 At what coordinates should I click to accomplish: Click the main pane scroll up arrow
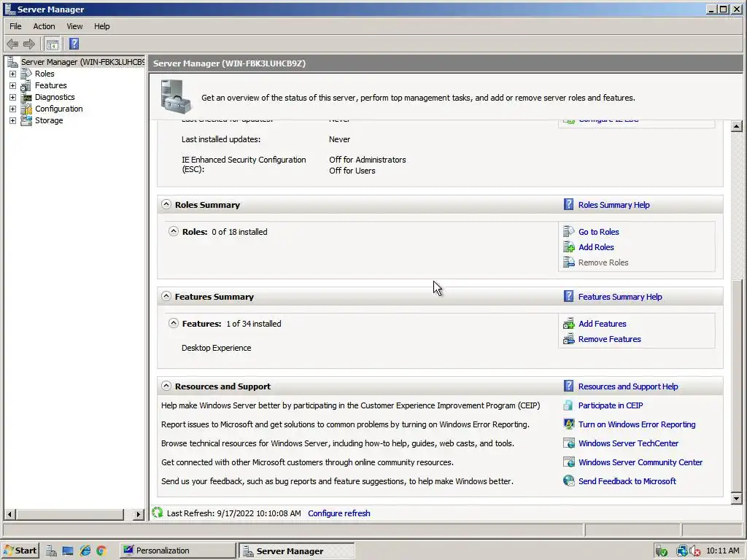click(736, 126)
